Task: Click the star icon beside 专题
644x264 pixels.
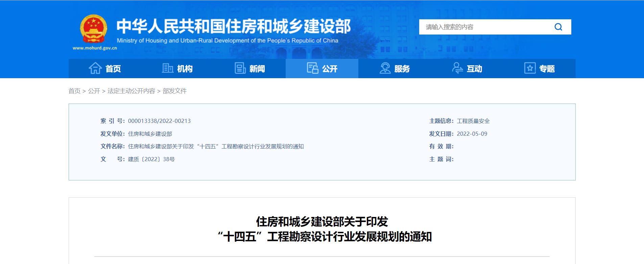Action: (530, 68)
